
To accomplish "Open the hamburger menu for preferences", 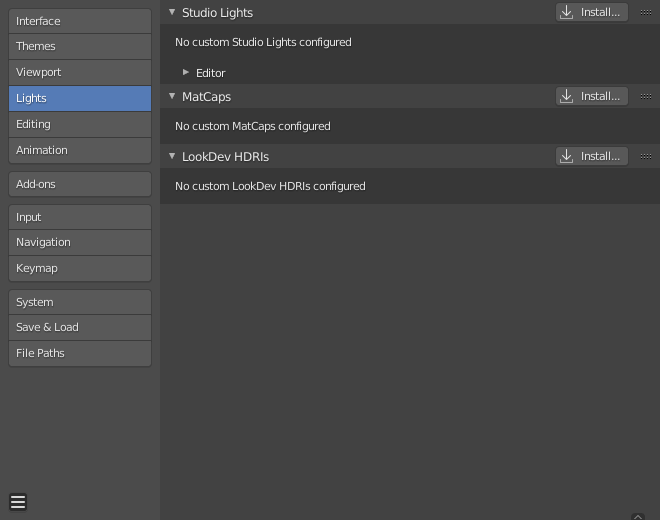I will (x=18, y=502).
